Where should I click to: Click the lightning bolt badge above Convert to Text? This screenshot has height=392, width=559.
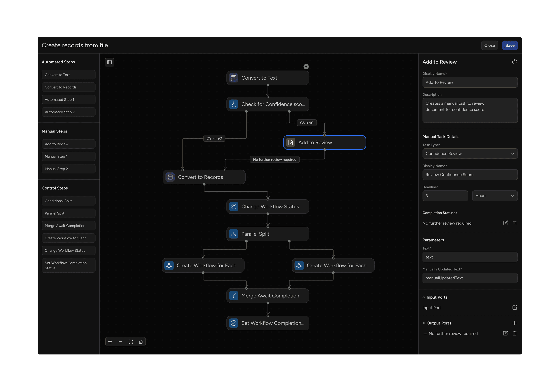click(x=306, y=66)
